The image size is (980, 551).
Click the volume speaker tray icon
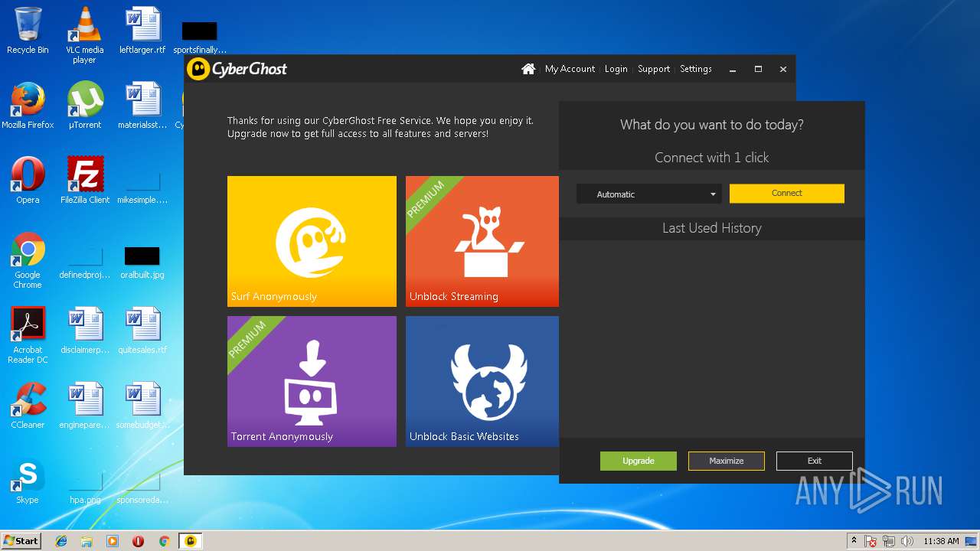(x=907, y=541)
